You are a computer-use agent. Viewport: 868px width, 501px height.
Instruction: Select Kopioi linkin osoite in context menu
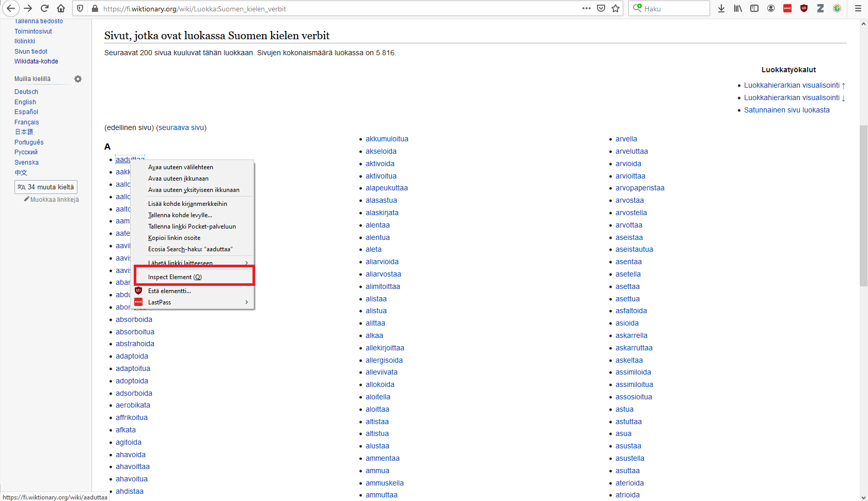[x=174, y=238]
